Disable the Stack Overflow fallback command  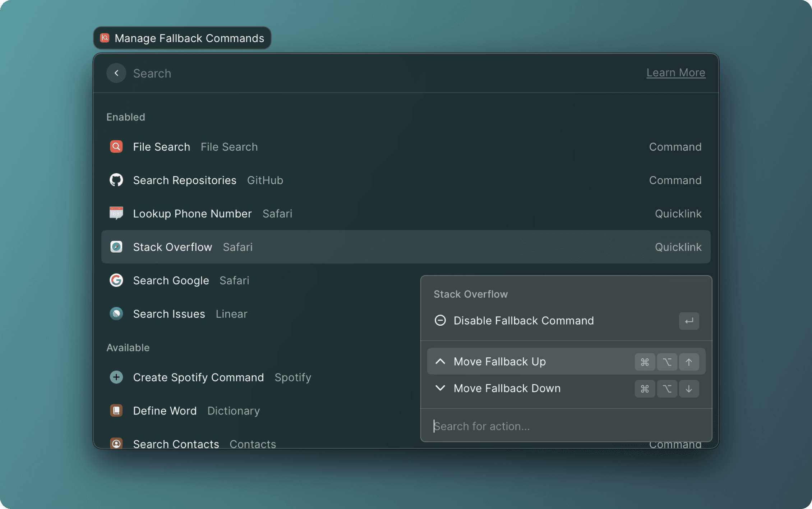coord(523,321)
